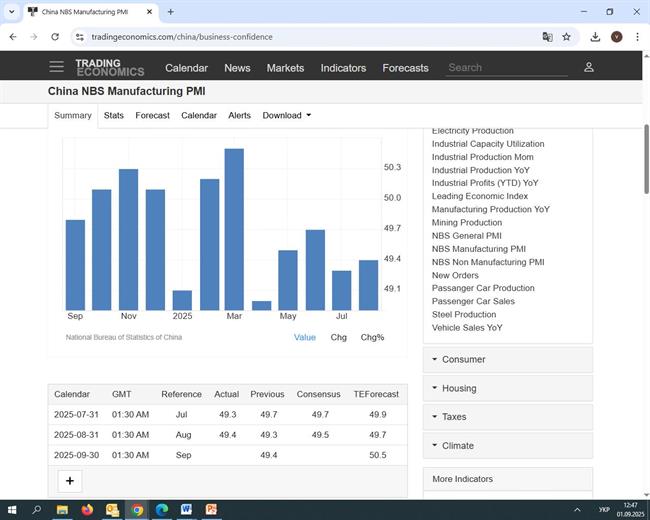
Task: Open Industrial Production Mom link
Action: click(483, 157)
